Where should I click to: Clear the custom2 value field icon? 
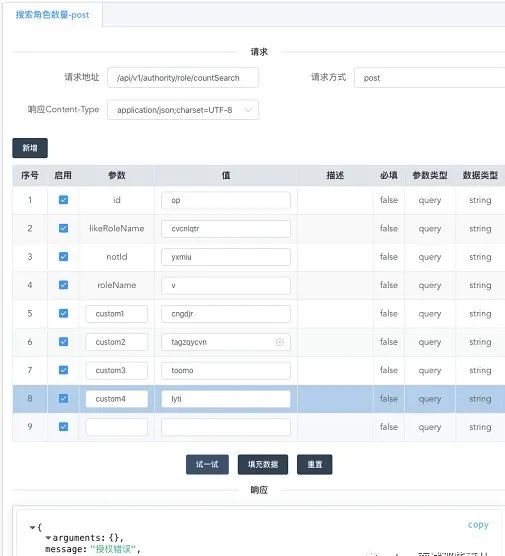(x=279, y=342)
